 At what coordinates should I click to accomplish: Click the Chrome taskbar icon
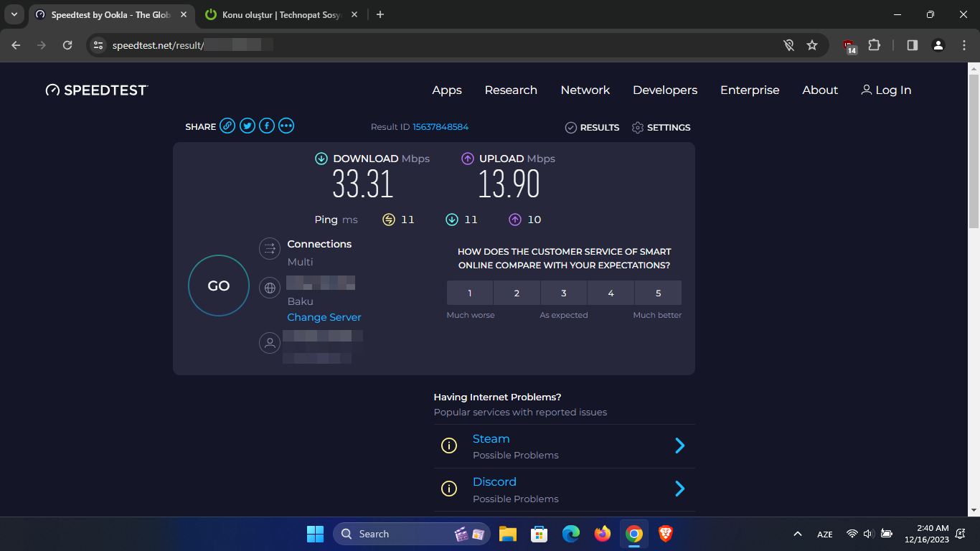(x=634, y=534)
